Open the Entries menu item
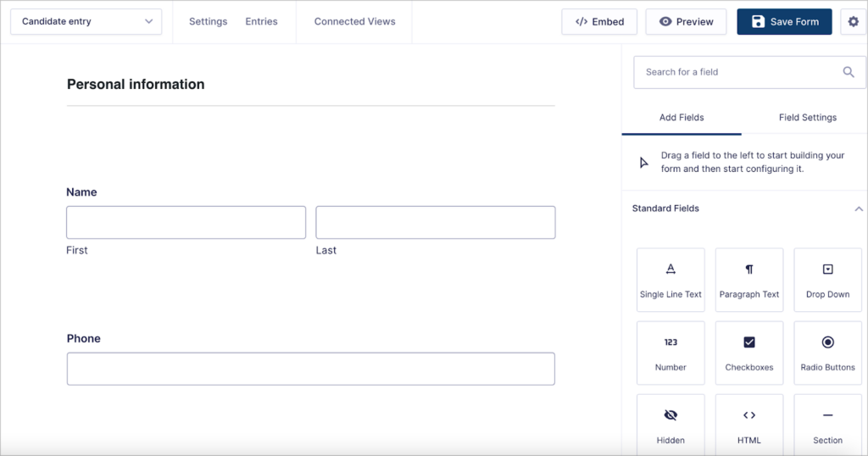 coord(261,22)
